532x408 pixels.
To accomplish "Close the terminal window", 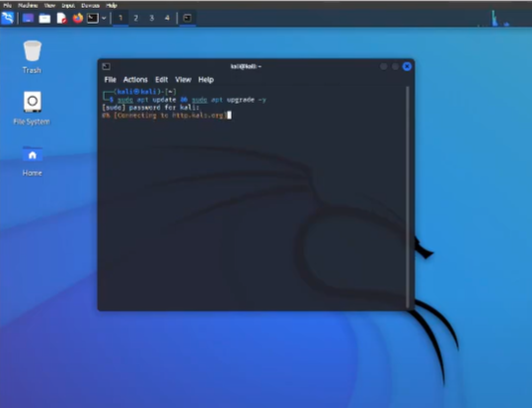I will 407,66.
